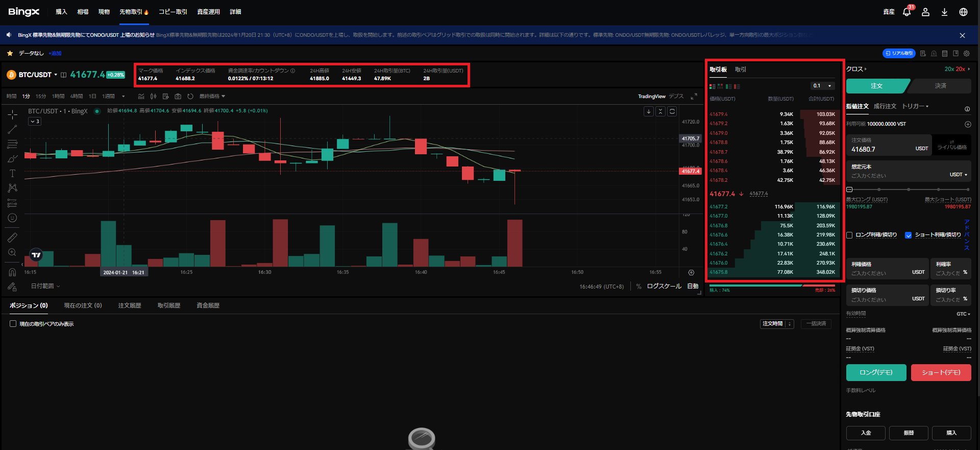
Task: Check 現在の取引ペアのみ表示 checkbox
Action: 13,324
